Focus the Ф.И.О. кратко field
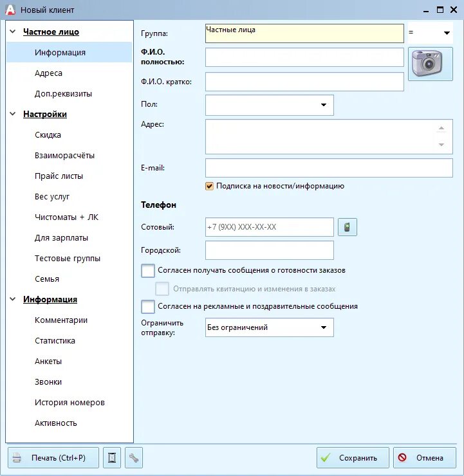 click(x=304, y=82)
